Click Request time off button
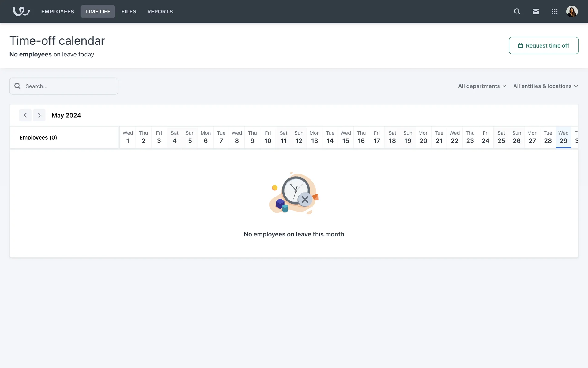Image resolution: width=588 pixels, height=368 pixels. pyautogui.click(x=543, y=46)
